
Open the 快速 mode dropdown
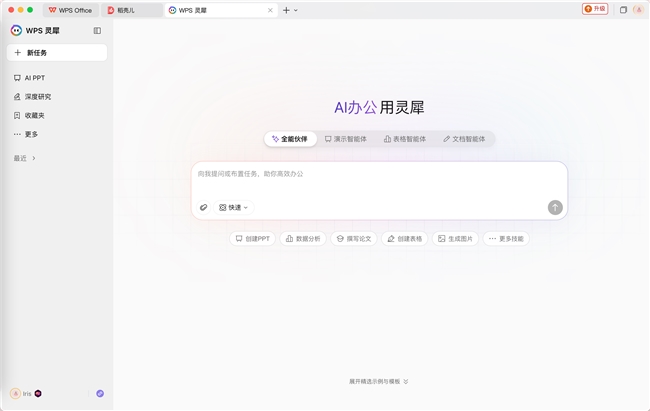[x=234, y=207]
